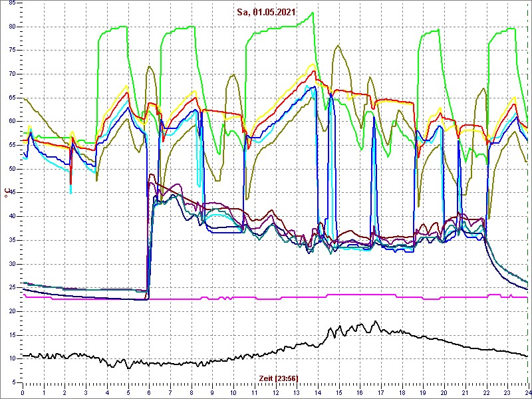Select the 30 mark on temperature axis
The height and width of the screenshot is (399, 532).
click(x=11, y=264)
